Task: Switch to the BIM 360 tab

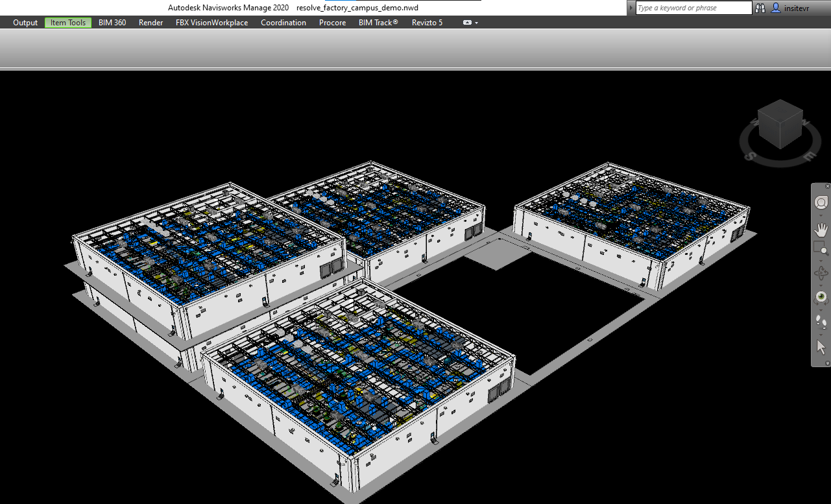Action: (112, 23)
